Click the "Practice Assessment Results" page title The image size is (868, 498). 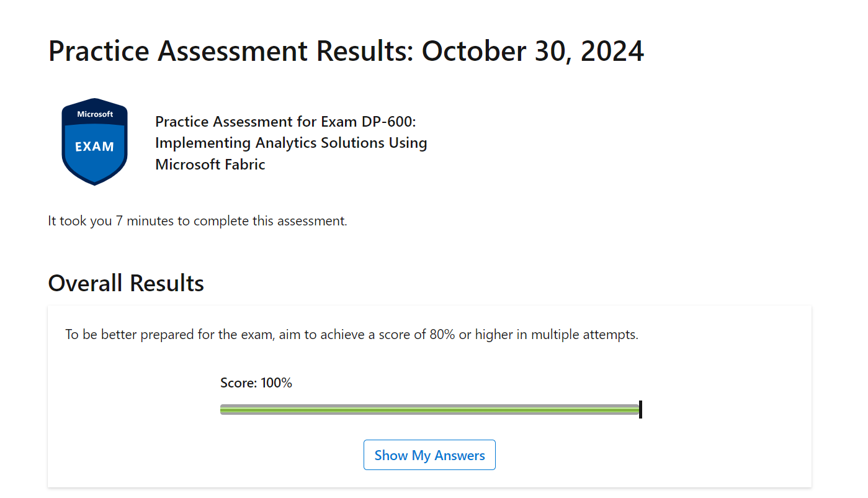230,51
